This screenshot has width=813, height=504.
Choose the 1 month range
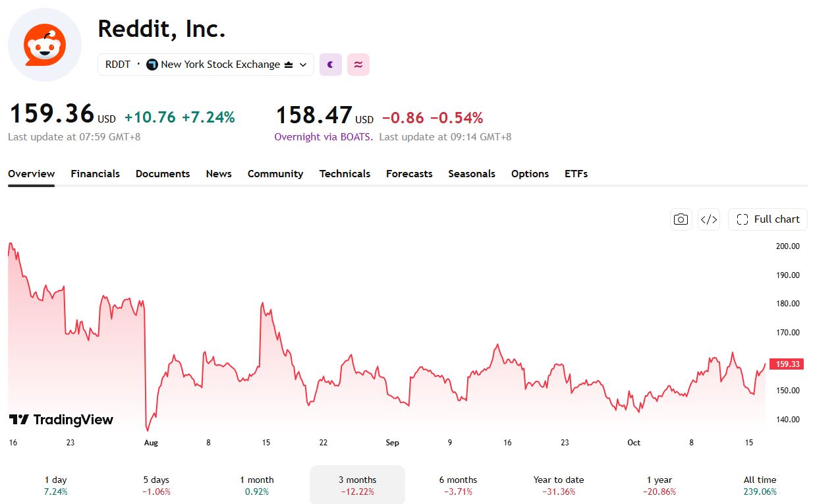tap(257, 485)
